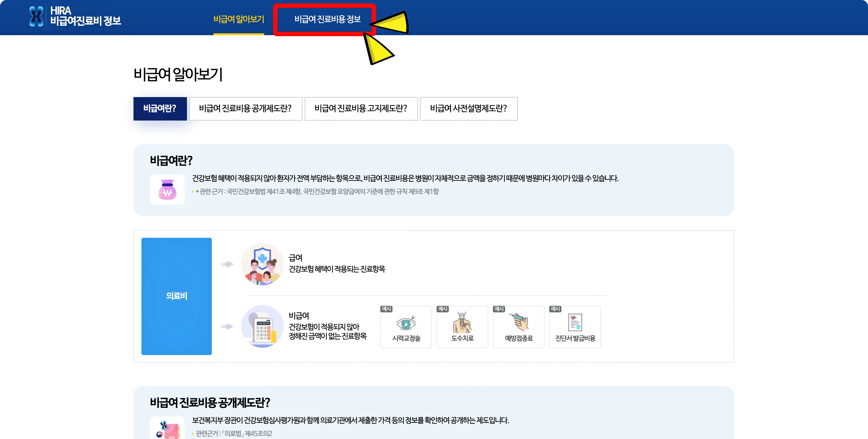The width and height of the screenshot is (868, 439).
Task: Switch to 비급여 사전설명제도란? tab
Action: tap(469, 109)
